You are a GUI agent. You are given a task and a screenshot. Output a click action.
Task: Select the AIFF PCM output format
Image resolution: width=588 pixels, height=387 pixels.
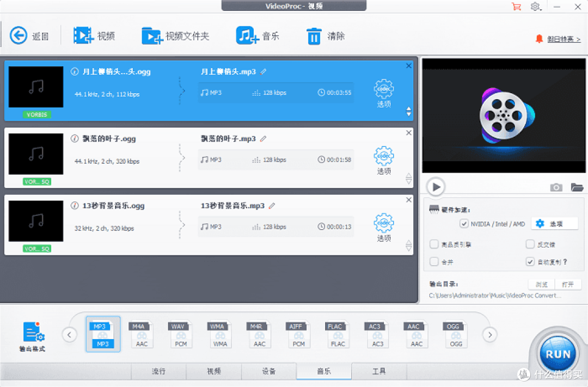point(298,334)
